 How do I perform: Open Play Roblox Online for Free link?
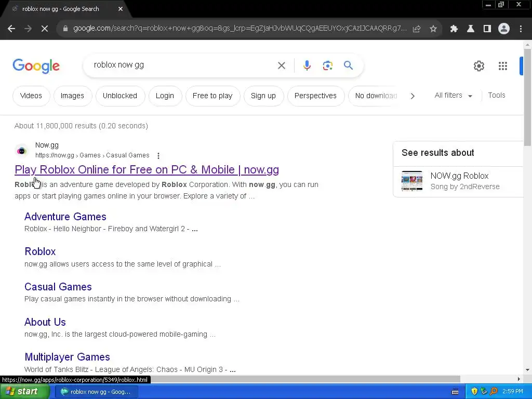click(147, 170)
